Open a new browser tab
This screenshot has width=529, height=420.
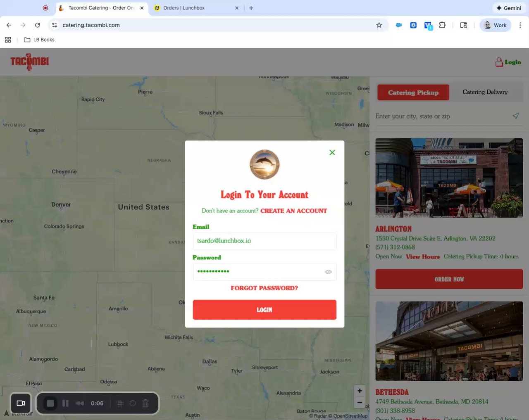(251, 8)
